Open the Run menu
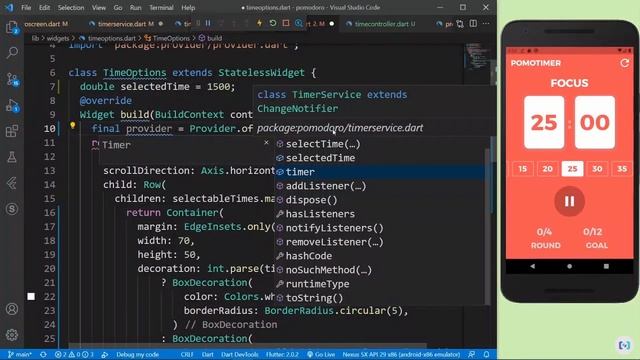Screen dimensions: 640x360 (x=136, y=7)
